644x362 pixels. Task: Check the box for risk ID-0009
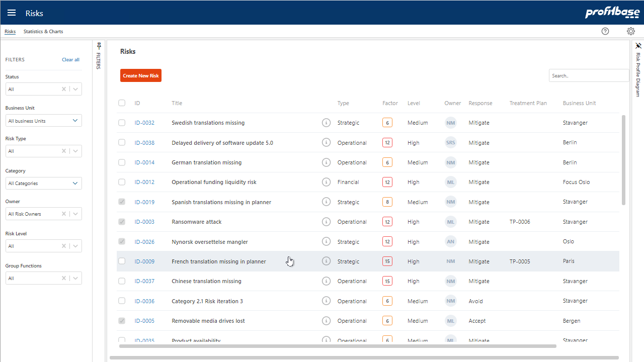[x=122, y=261]
